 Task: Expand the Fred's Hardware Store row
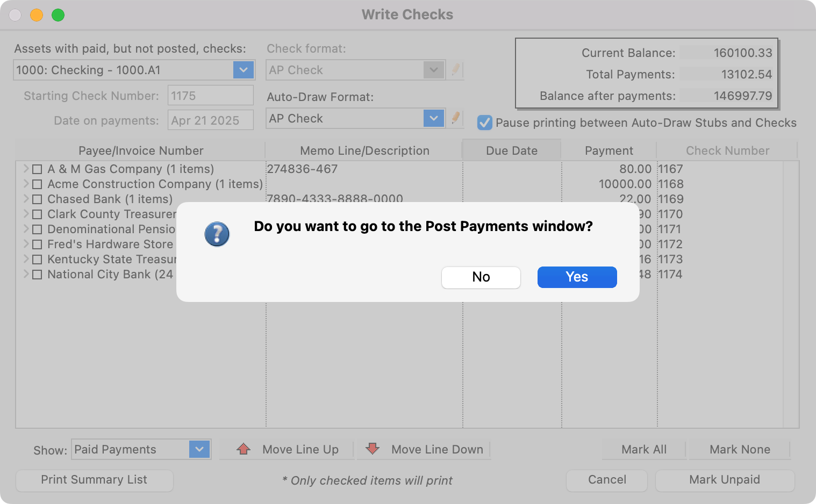(x=26, y=244)
